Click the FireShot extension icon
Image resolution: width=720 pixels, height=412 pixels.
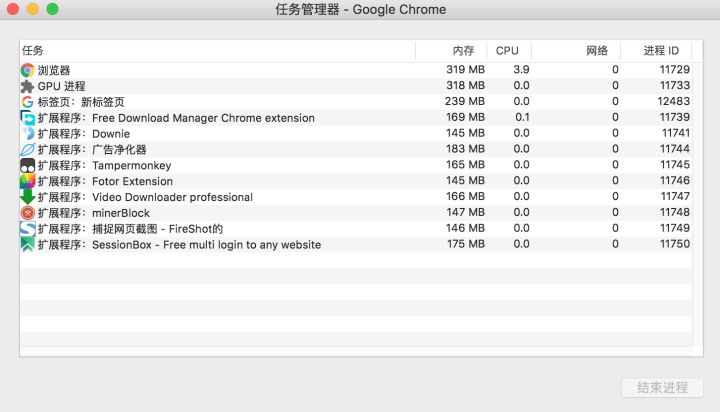click(x=28, y=229)
